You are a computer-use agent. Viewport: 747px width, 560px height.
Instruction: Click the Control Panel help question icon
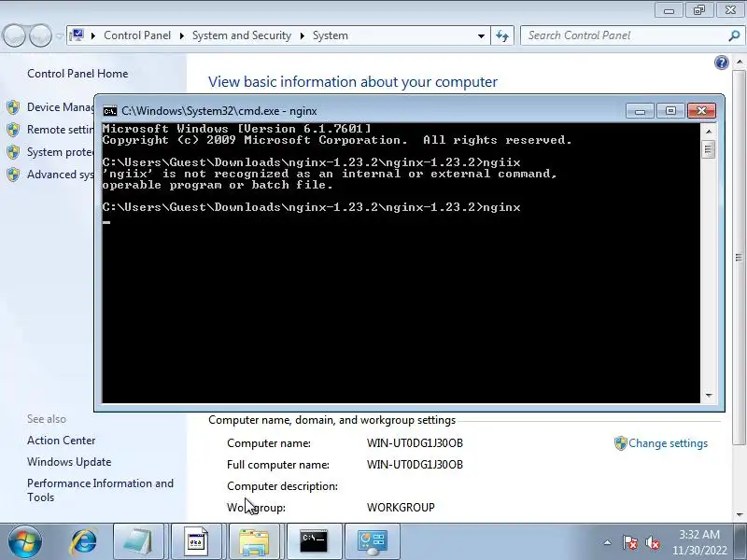tap(721, 63)
